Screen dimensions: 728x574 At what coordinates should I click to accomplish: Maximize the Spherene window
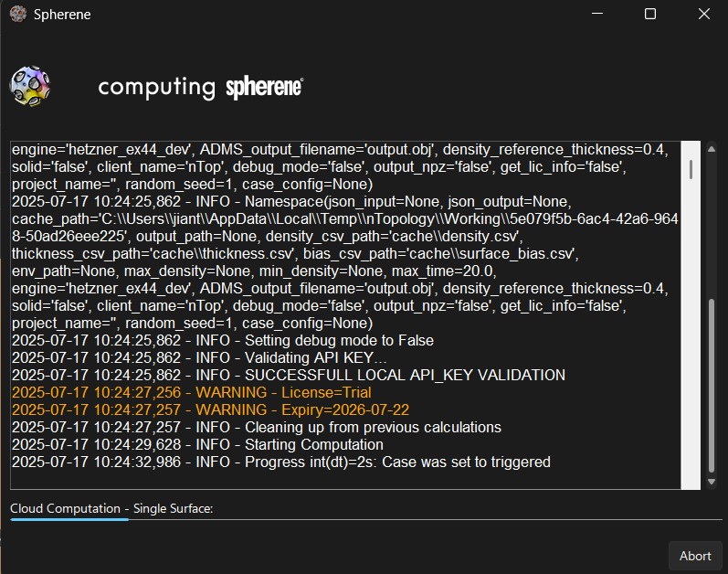coord(650,15)
